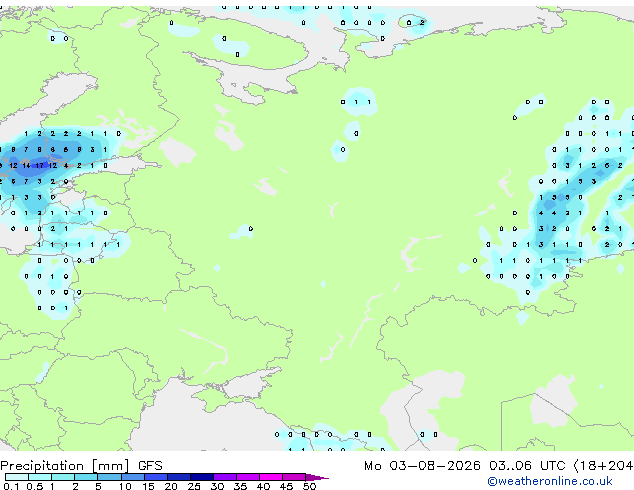The image size is (634, 490).
Task: Click the 40–45 mm magenta legend box
Action: point(271,477)
